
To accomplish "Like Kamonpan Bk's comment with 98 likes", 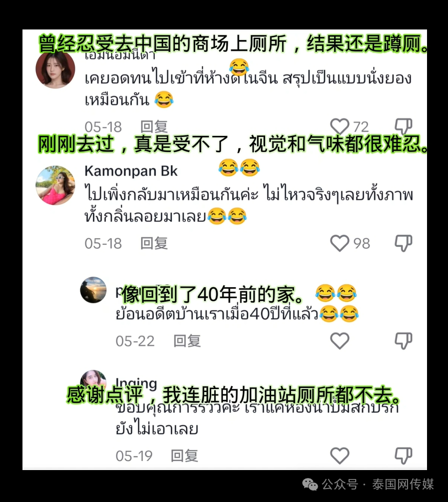I will click(x=340, y=243).
